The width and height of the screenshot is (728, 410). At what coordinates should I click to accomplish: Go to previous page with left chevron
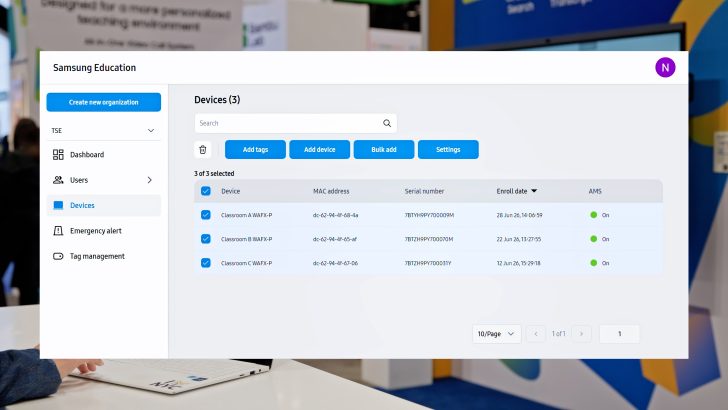point(536,334)
